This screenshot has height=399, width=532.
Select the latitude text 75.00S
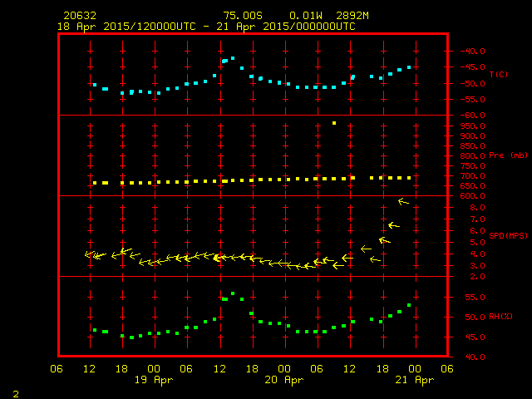243,16
